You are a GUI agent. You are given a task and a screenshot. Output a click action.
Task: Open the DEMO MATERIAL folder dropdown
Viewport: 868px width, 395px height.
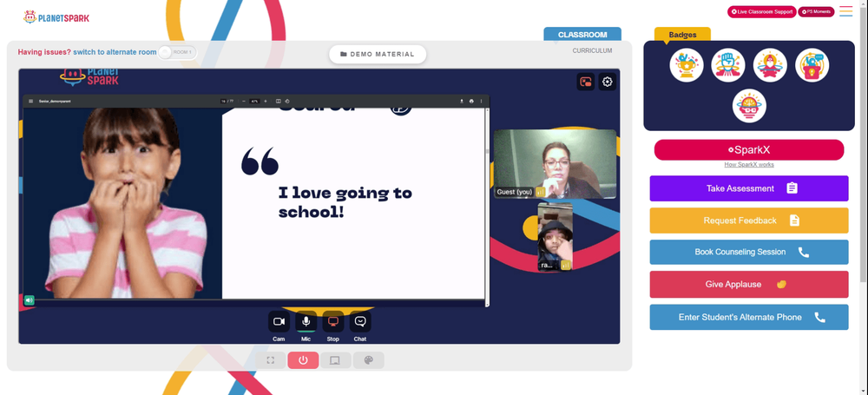378,55
